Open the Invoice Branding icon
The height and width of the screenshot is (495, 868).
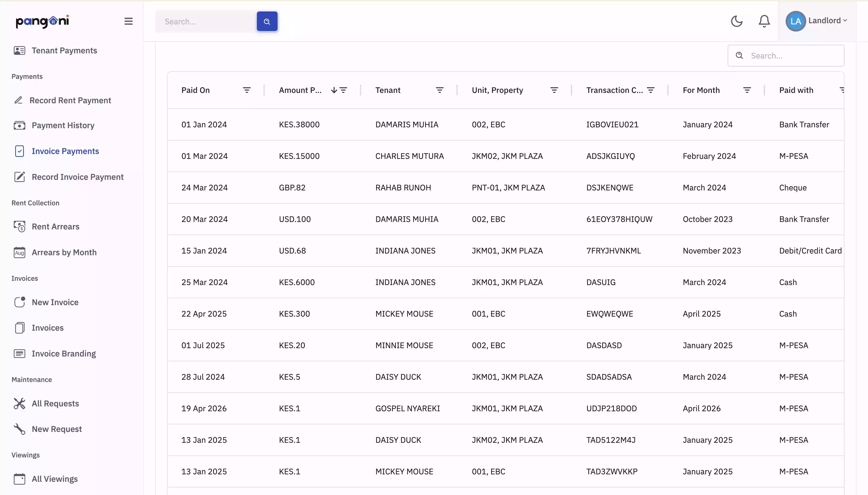[20, 354]
